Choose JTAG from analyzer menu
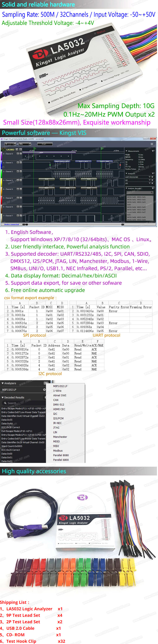The width and height of the screenshot is (158, 644). [56, 428]
